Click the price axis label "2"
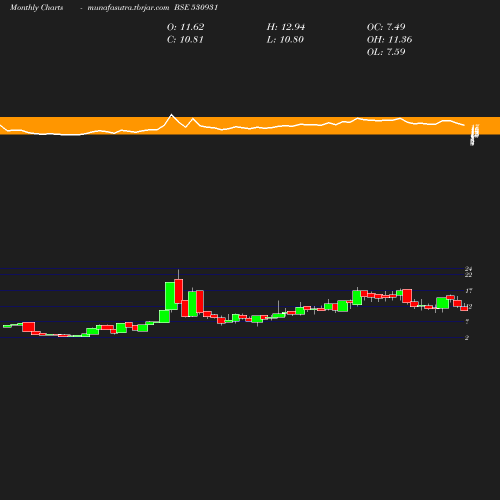 (467, 338)
